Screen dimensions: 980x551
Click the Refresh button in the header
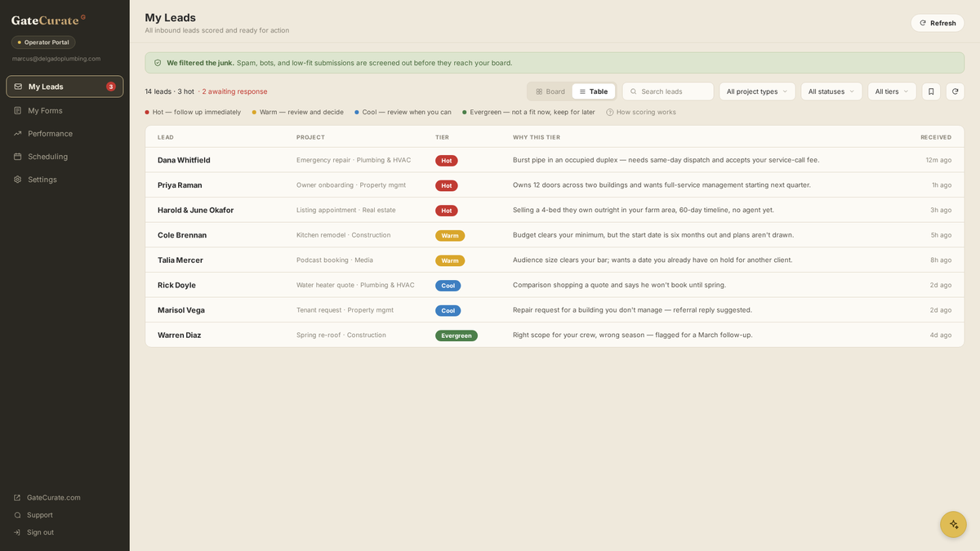[x=938, y=23]
